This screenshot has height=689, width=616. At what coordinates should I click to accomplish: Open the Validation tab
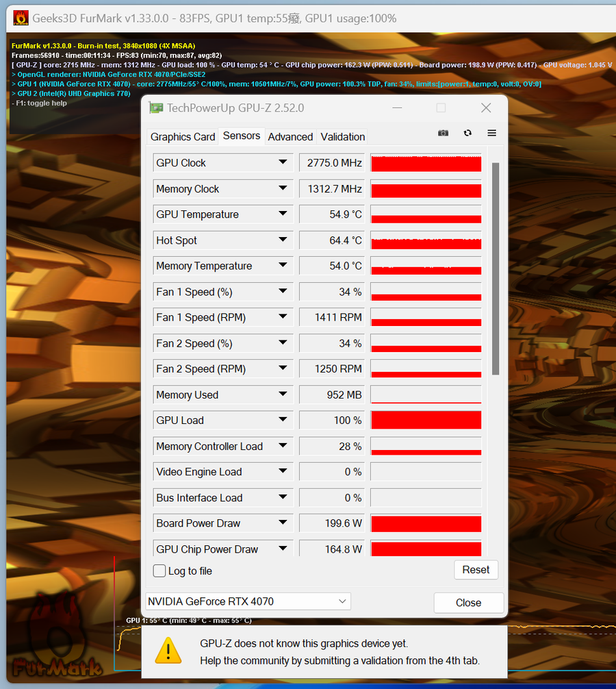click(343, 137)
